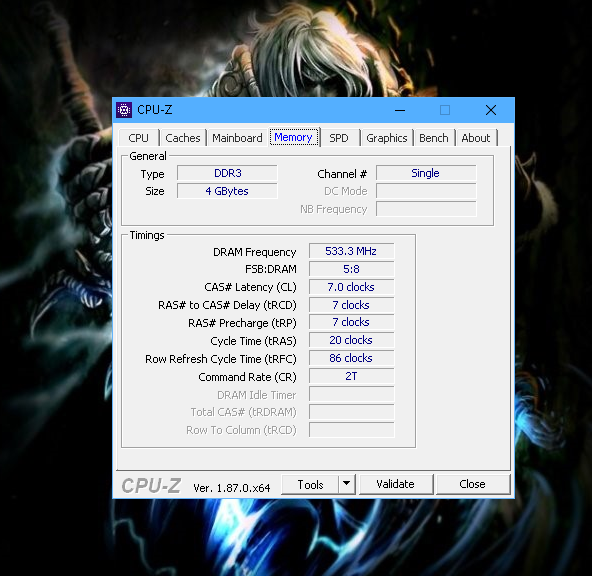Click the CPU-Z app icon in title bar

click(124, 110)
